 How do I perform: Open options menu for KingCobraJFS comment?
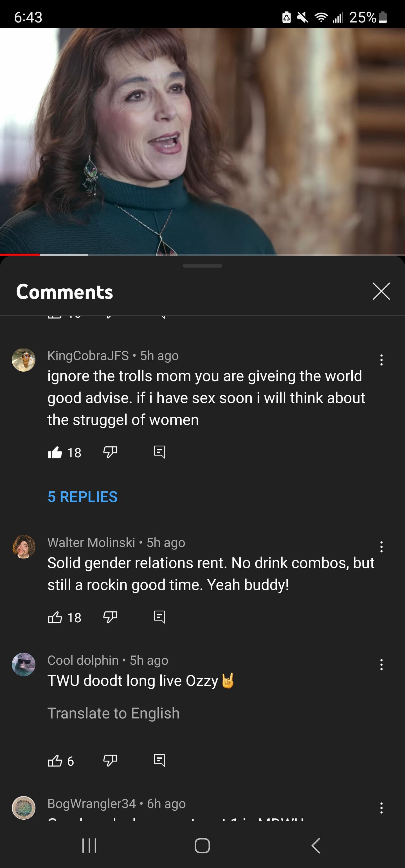[x=381, y=360]
